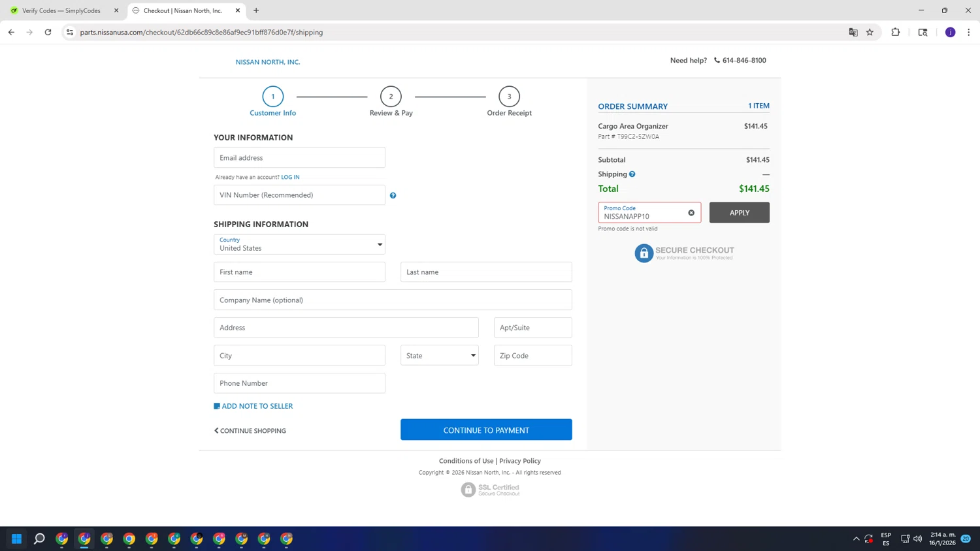Click the ESP language indicator in taskbar

click(886, 539)
